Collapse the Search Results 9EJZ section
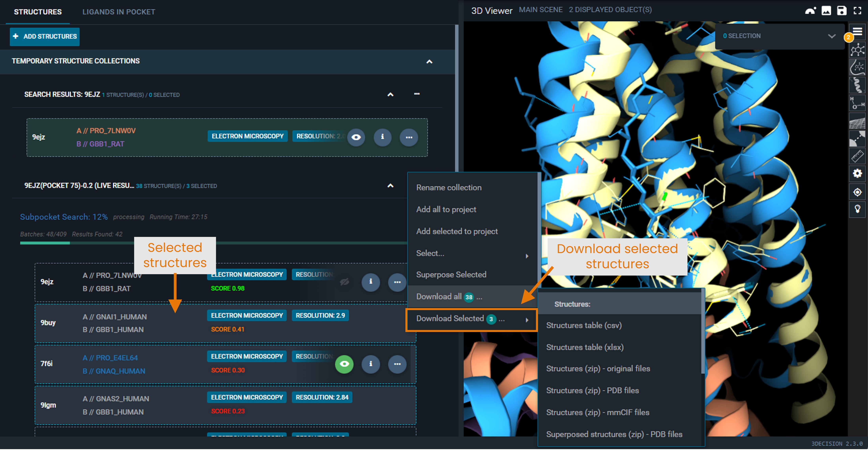The image size is (868, 459). click(x=390, y=95)
